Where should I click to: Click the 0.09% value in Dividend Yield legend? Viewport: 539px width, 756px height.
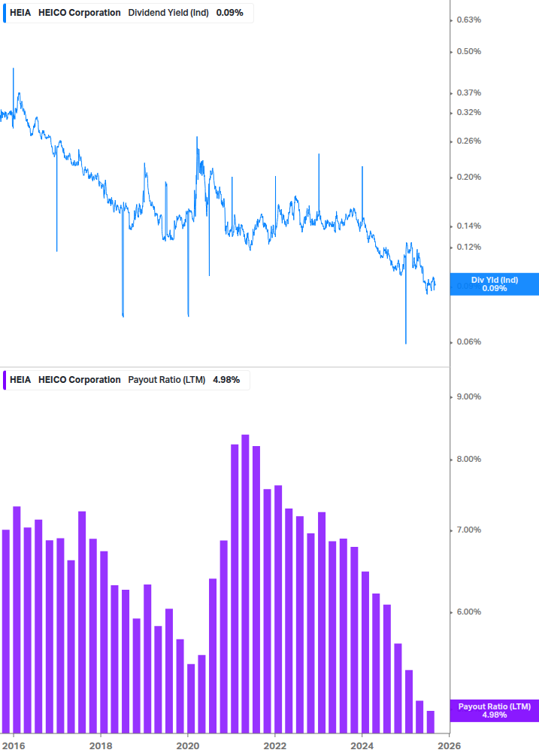click(230, 13)
